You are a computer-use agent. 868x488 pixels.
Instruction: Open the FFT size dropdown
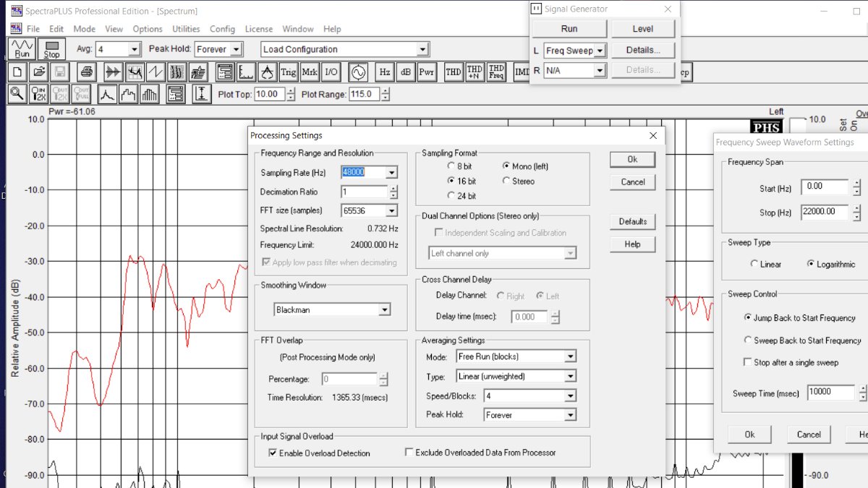click(391, 211)
